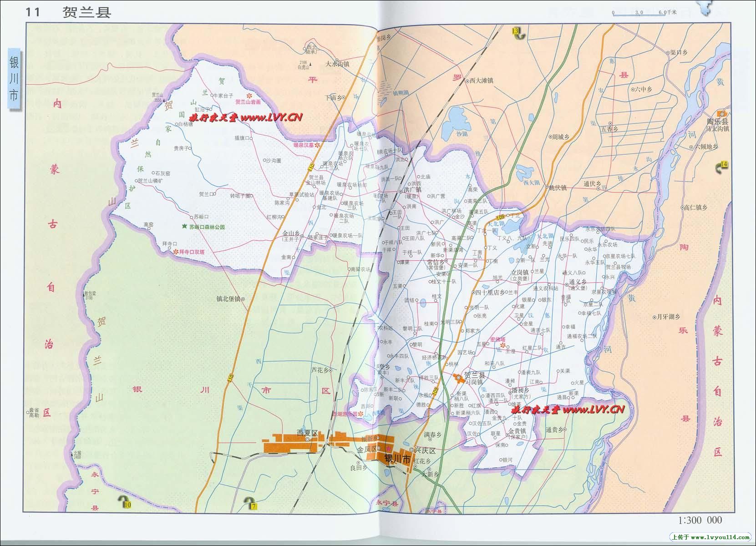This screenshot has width=756, height=546.
Task: Click the page title '11 贺兰县'
Action: click(x=68, y=12)
